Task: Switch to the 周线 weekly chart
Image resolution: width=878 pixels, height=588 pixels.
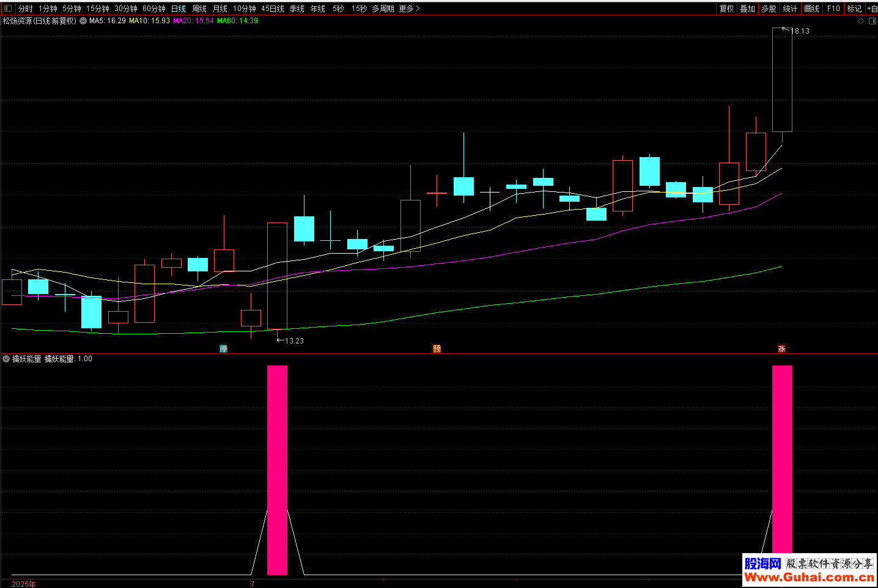Action: [199, 9]
